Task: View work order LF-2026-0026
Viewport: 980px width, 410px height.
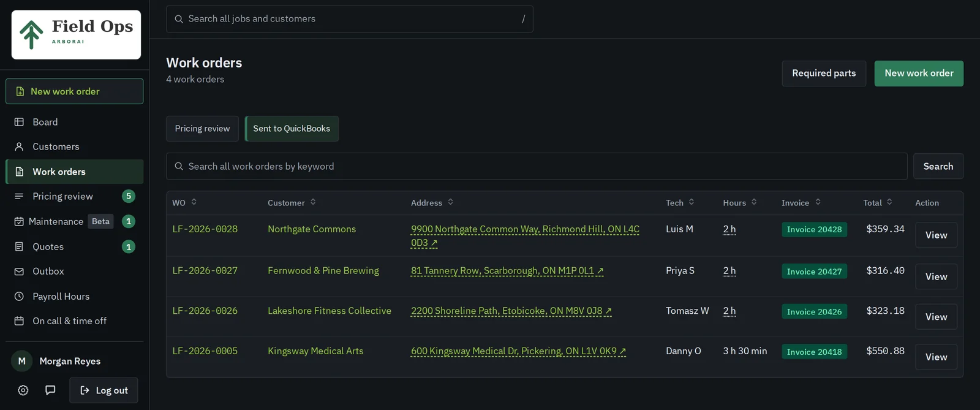Action: click(x=936, y=317)
